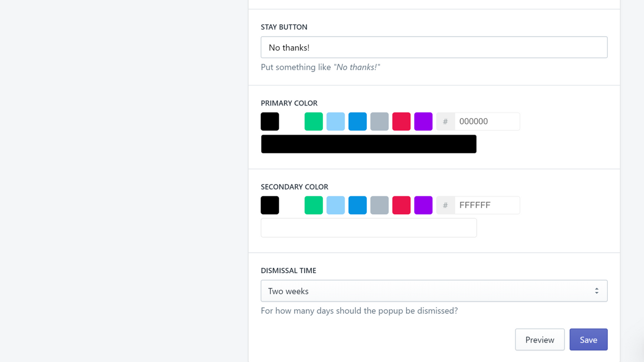Select black swatch under Primary Color
This screenshot has width=644, height=362.
(x=270, y=121)
